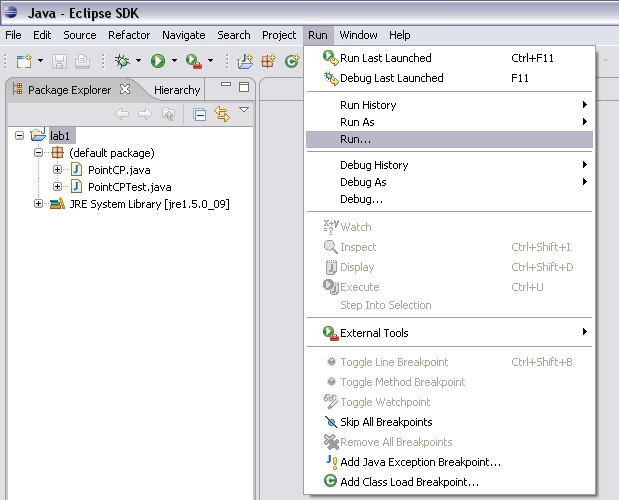Open the External Tools toolbar dropdown arrow
This screenshot has height=500, width=619.
210,61
